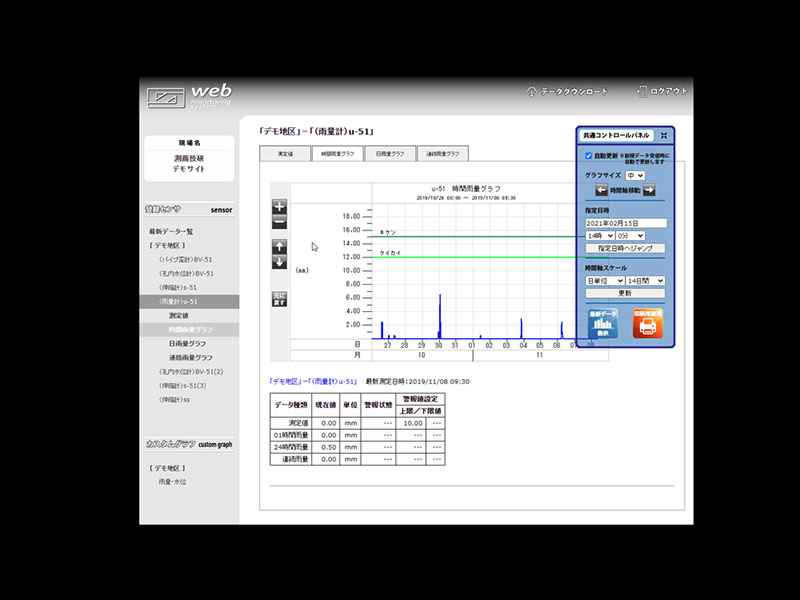Click the 共通コントロールパネル title
This screenshot has height=600, width=800.
616,135
